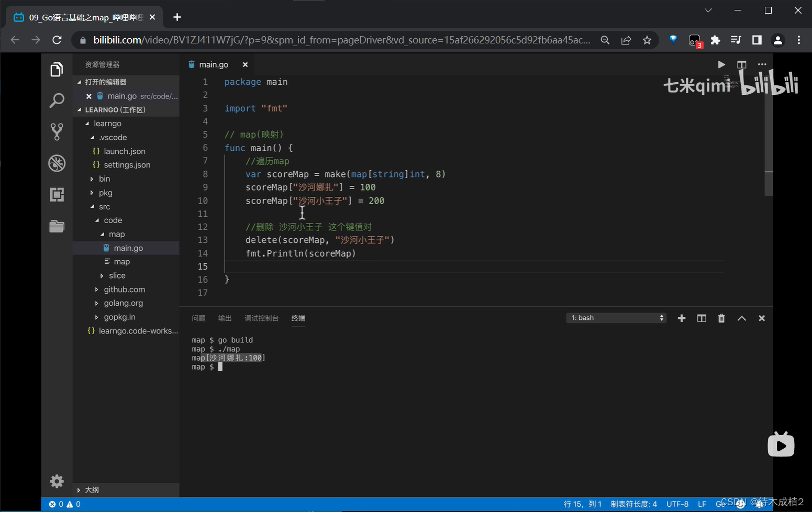The image size is (812, 512).
Task: Open the tab search dropdown chevron
Action: point(708,10)
